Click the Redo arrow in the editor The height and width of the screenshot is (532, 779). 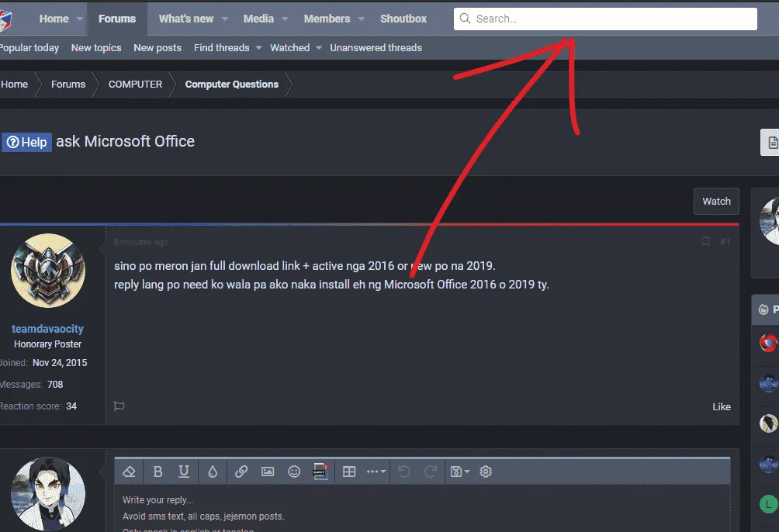[x=431, y=472]
